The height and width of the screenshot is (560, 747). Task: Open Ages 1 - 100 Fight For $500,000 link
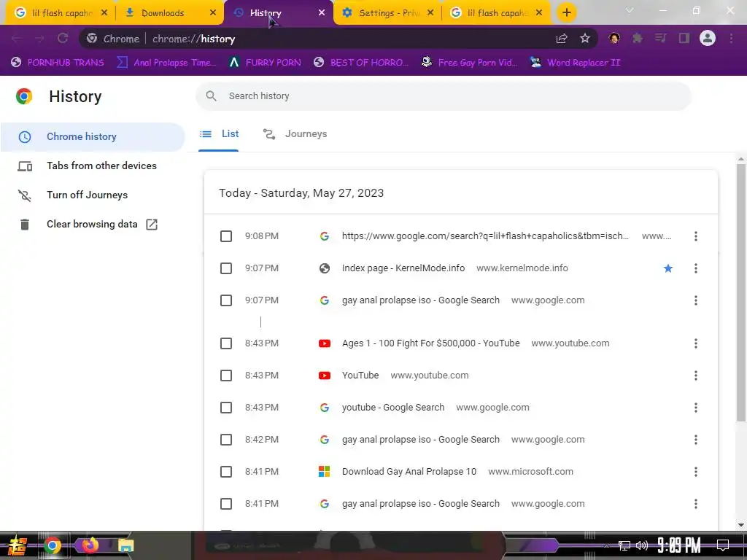(430, 343)
